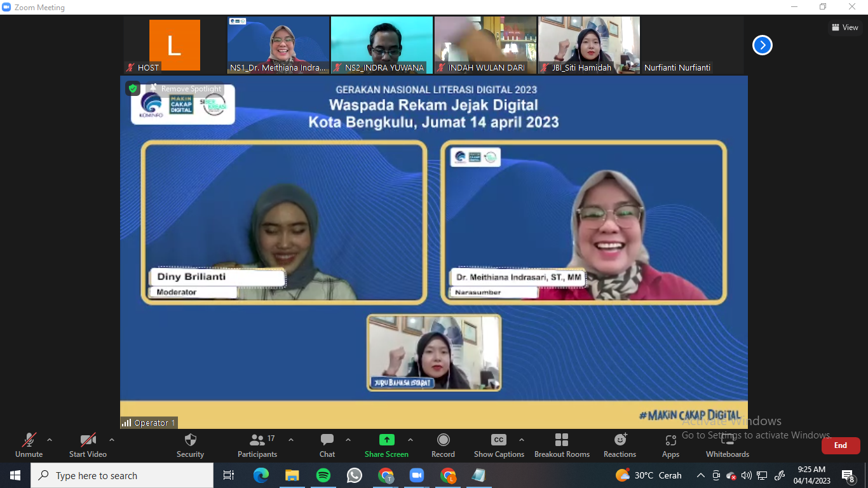The height and width of the screenshot is (488, 868).
Task: Click Remove Spotlight on the video
Action: pos(186,89)
